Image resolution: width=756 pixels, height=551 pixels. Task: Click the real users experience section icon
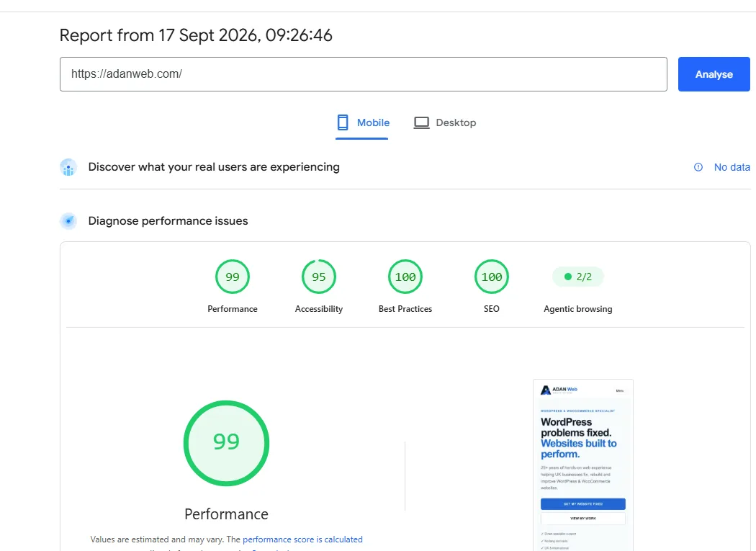pos(68,167)
